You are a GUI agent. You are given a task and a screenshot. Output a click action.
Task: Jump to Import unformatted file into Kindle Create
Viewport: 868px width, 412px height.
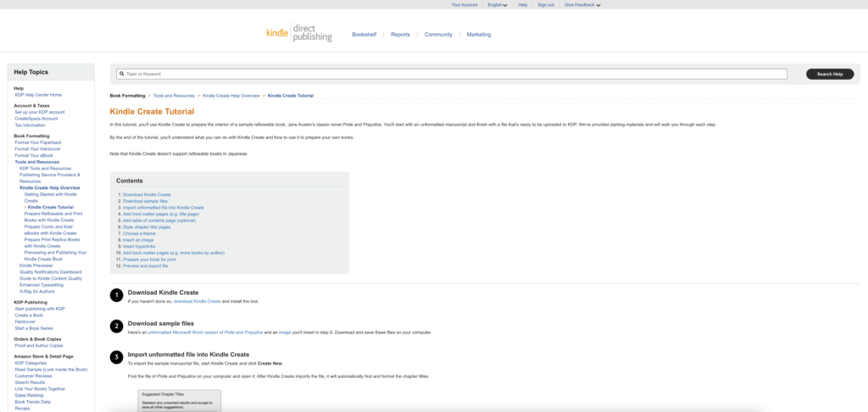pos(164,208)
